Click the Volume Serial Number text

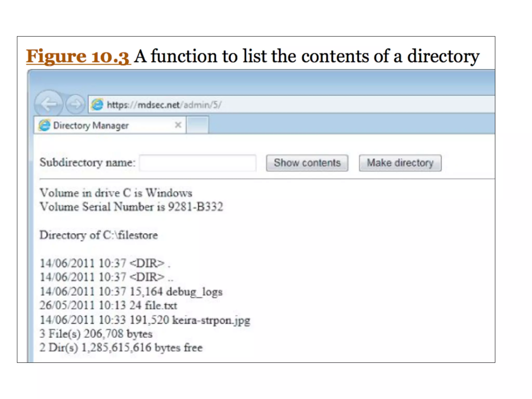point(131,207)
